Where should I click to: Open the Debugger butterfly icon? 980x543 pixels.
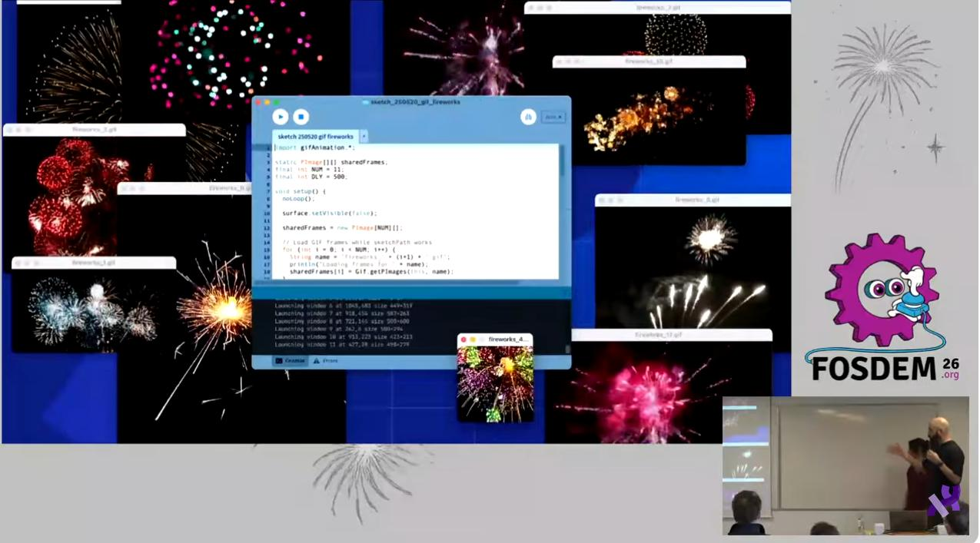tap(528, 117)
